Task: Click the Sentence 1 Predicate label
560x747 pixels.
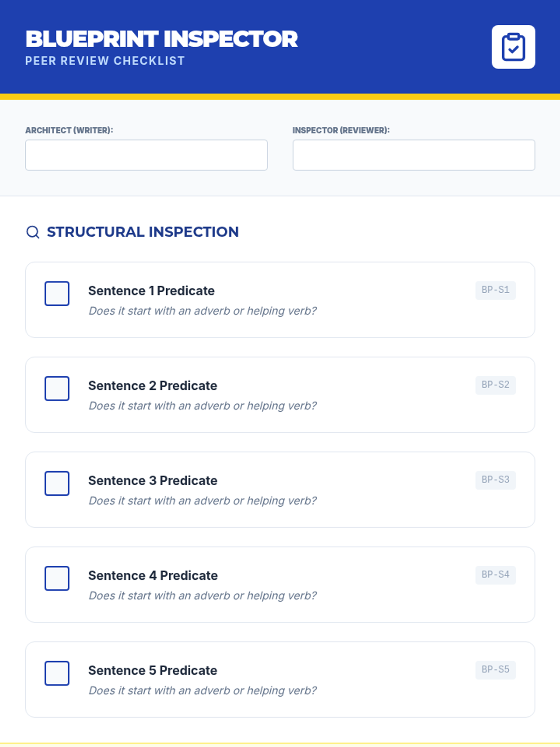Action: tap(151, 291)
